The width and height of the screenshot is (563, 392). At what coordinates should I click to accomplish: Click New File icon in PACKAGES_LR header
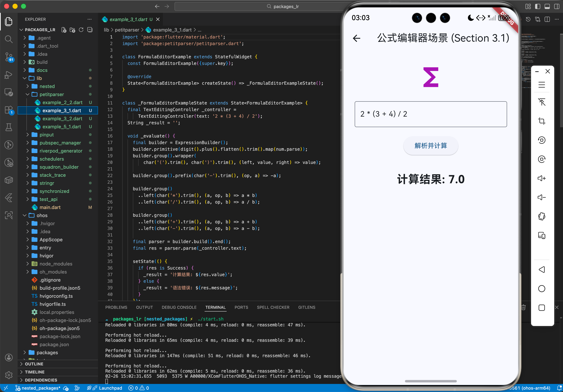point(64,30)
